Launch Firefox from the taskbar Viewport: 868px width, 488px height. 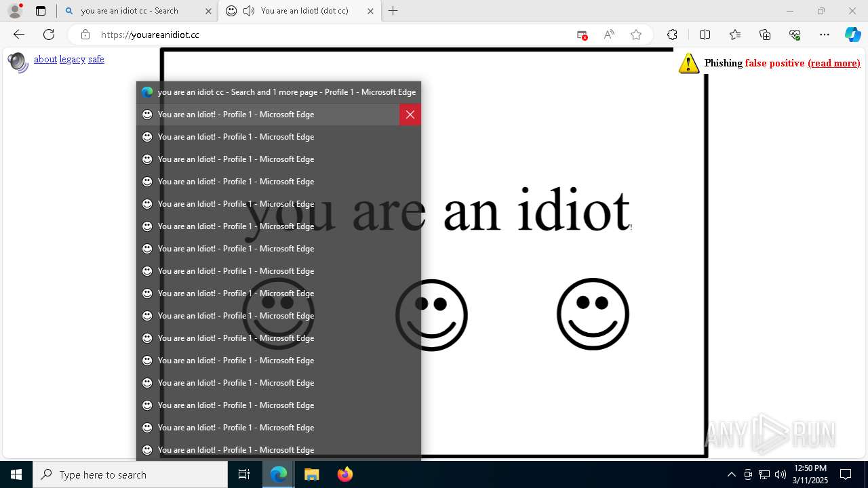tap(344, 474)
